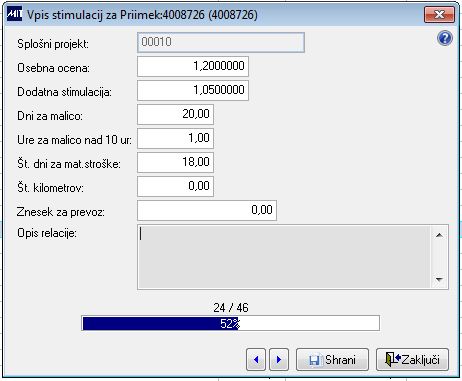
Task: Click the Dodatna stimulacija label
Action: coord(64,92)
